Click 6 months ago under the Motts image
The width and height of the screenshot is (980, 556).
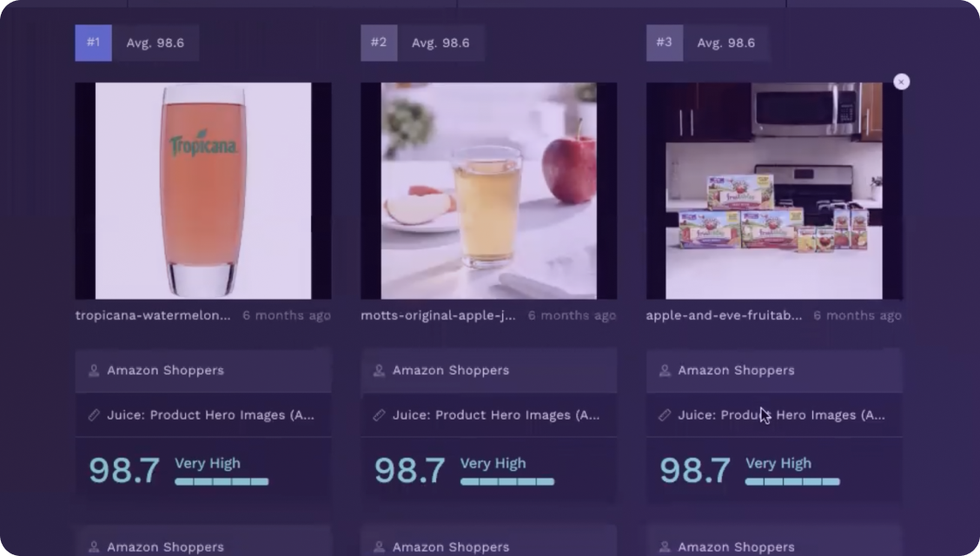click(572, 315)
